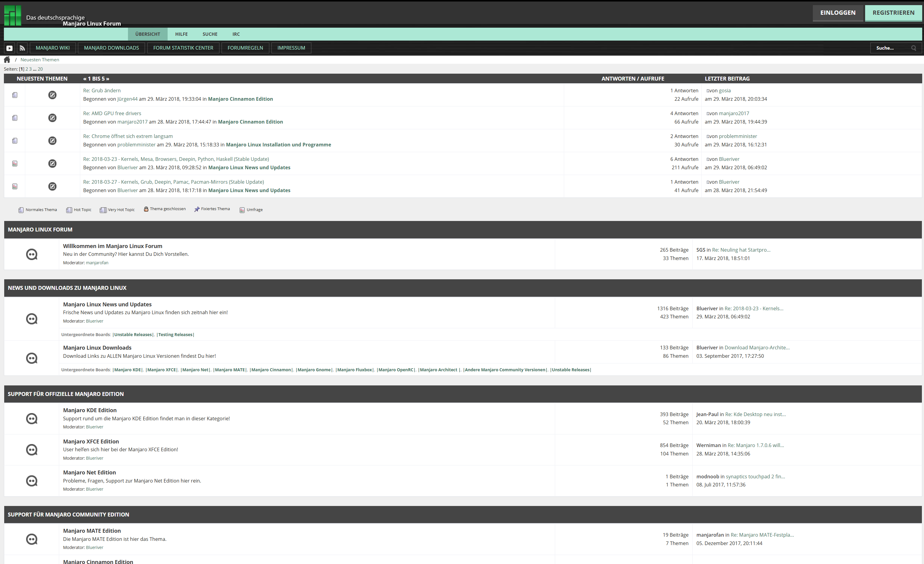Image resolution: width=924 pixels, height=564 pixels.
Task: Click the topic icon beside Grub ändern thread
Action: coord(15,95)
